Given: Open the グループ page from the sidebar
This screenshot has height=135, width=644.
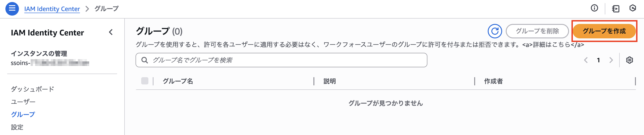Looking at the screenshot, I should pos(23,114).
